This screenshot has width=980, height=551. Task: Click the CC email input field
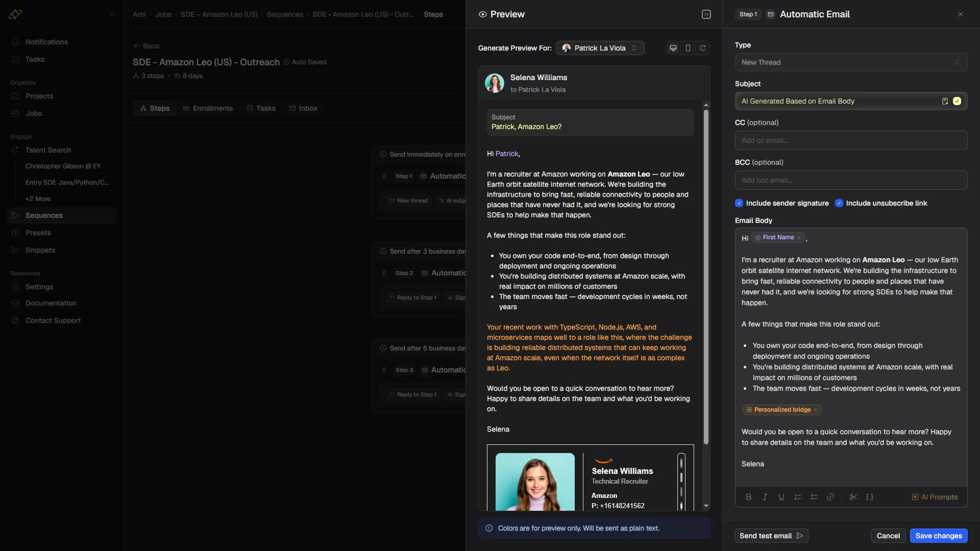tap(851, 140)
